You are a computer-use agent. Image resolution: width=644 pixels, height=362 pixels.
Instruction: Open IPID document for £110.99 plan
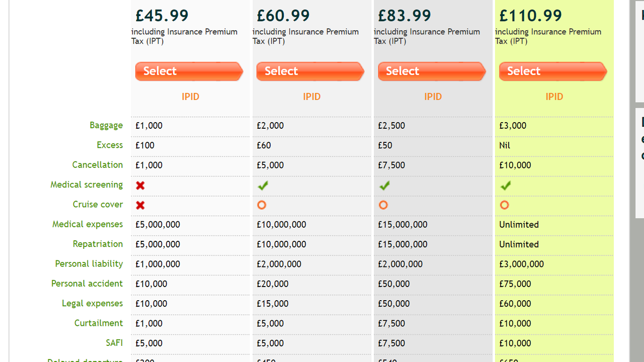tap(554, 97)
